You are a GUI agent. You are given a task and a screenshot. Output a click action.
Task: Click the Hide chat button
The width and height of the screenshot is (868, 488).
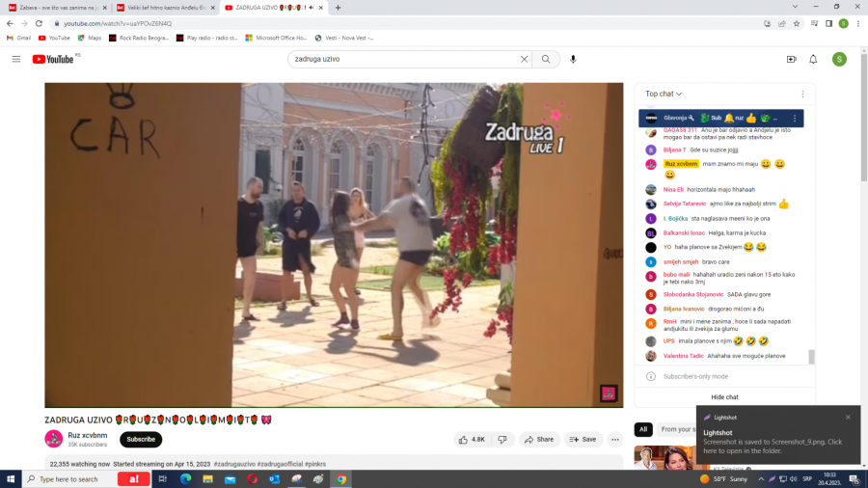coord(724,396)
